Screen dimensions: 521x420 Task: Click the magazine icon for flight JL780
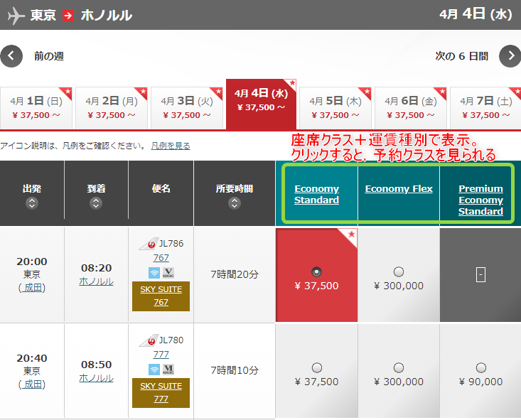click(x=168, y=369)
